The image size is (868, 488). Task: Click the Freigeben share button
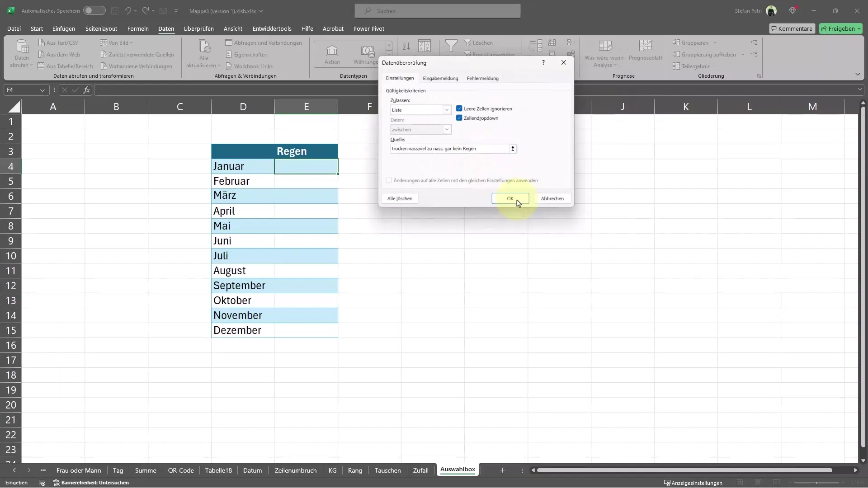pos(841,28)
